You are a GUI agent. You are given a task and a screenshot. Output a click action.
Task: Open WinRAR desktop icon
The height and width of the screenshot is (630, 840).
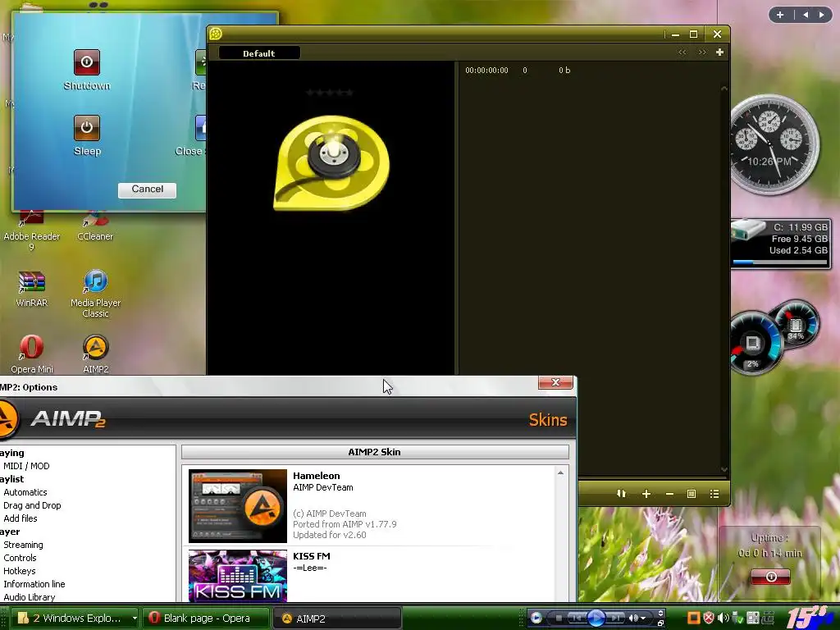click(x=32, y=289)
